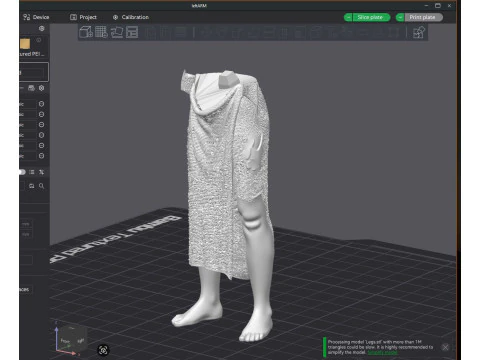
Task: Open the Slice plate dropdown arrow
Action: click(x=348, y=17)
